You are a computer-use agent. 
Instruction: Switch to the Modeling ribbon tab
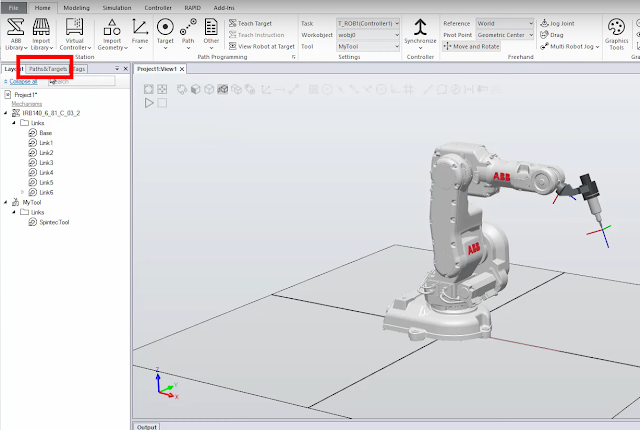pyautogui.click(x=76, y=8)
